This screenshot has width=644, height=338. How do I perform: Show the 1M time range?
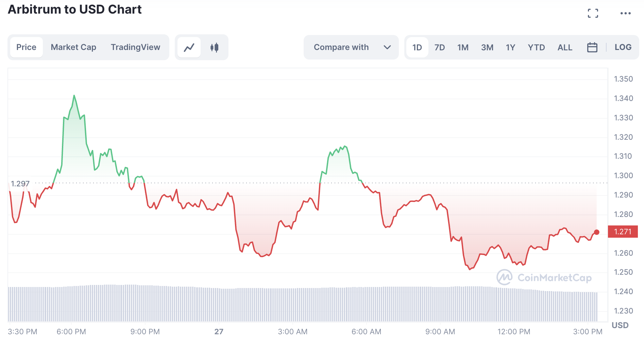point(463,47)
